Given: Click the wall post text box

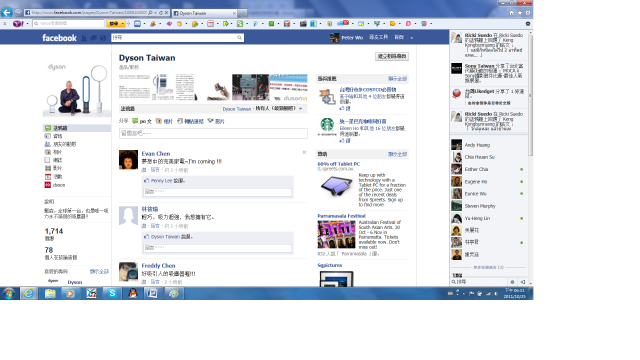Looking at the screenshot, I should (213, 133).
